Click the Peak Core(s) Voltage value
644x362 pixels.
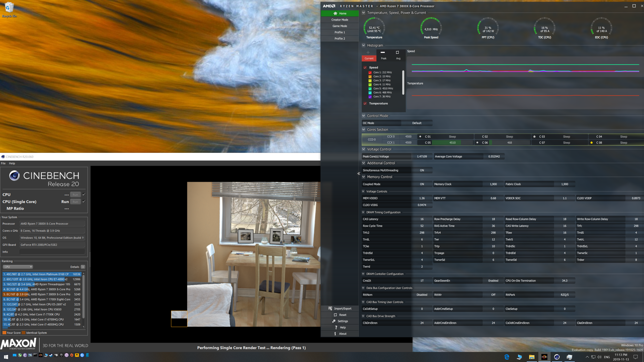click(422, 156)
